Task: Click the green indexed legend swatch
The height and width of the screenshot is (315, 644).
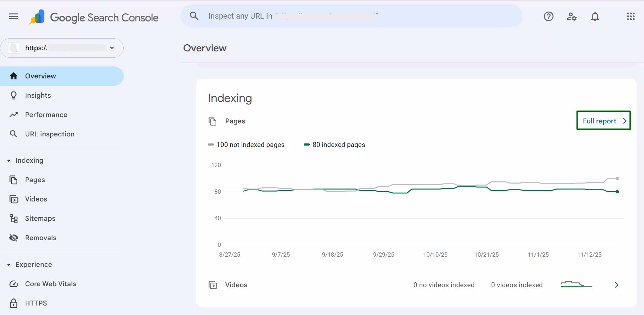Action: [307, 144]
